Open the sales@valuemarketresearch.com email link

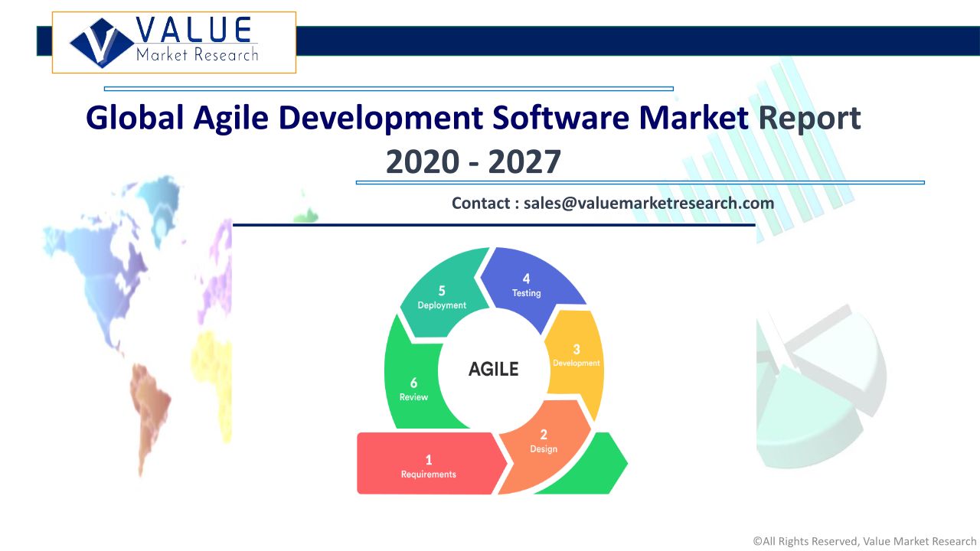click(648, 203)
